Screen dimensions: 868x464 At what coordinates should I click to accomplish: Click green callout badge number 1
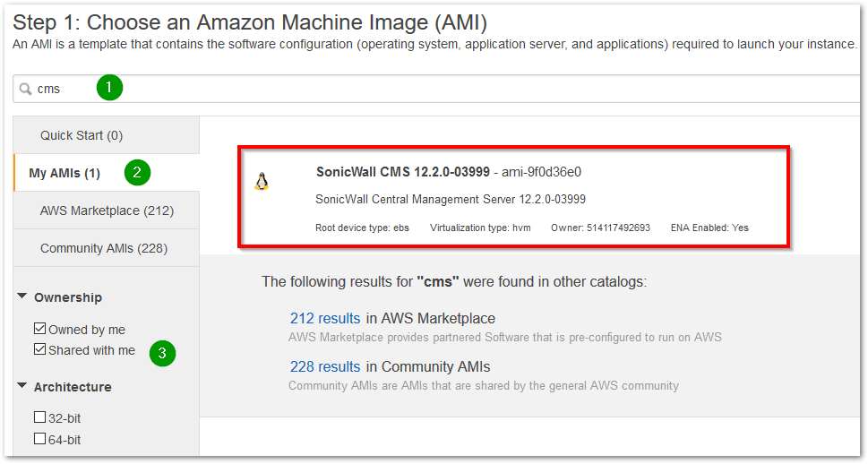click(x=109, y=87)
